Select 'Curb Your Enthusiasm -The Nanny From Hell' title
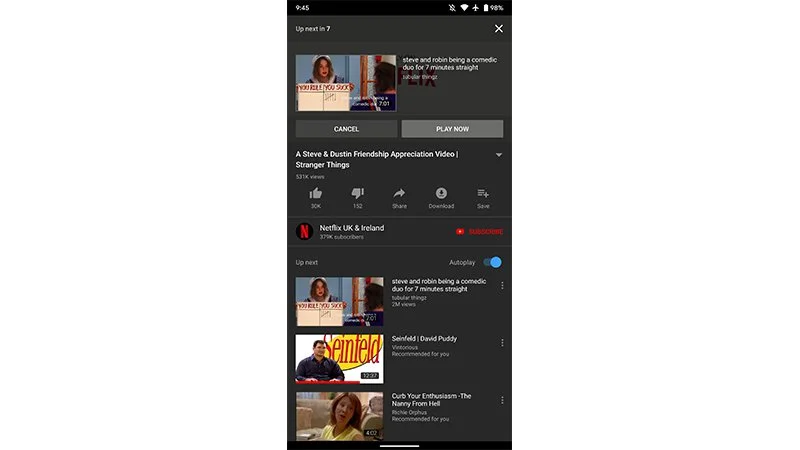This screenshot has height=450, width=800. click(431, 399)
